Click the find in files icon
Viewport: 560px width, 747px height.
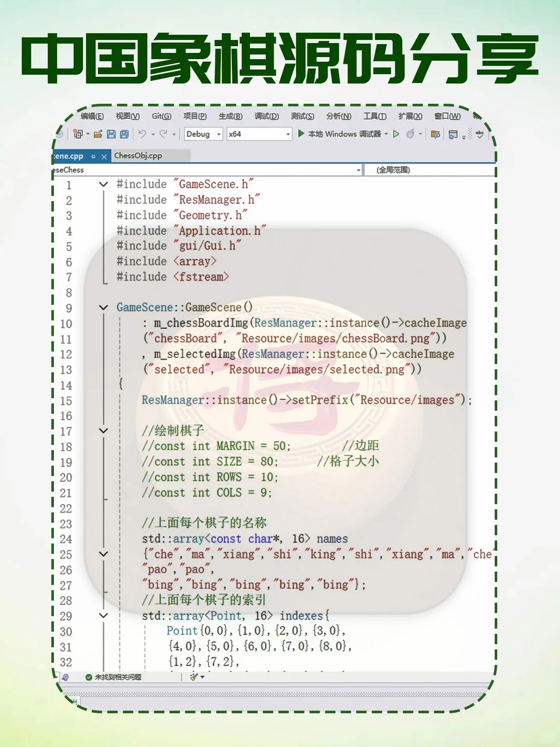pos(436,134)
